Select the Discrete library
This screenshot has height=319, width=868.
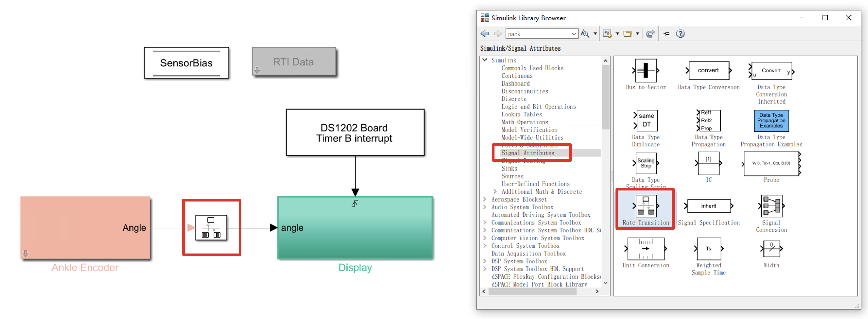pos(514,99)
